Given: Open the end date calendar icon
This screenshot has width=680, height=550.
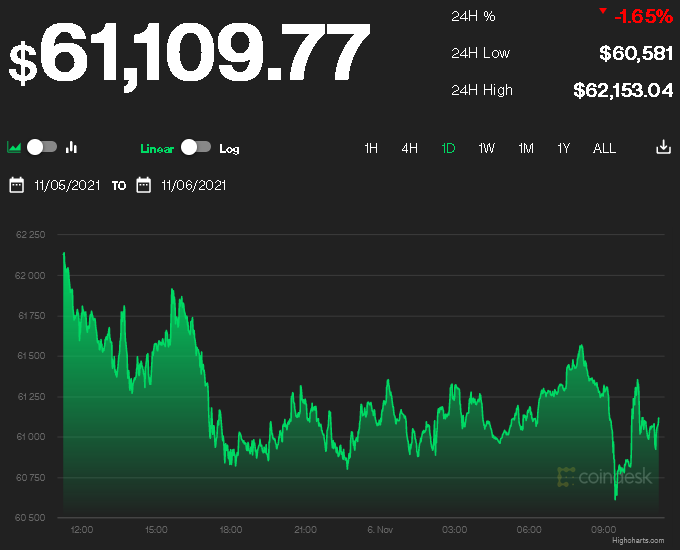Looking at the screenshot, I should [x=144, y=185].
